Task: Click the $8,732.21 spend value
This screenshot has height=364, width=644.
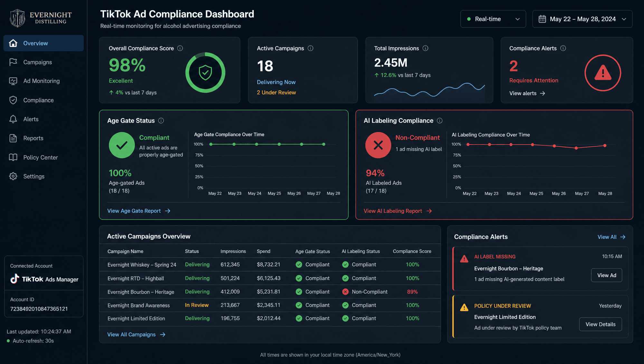Action: [x=269, y=265]
